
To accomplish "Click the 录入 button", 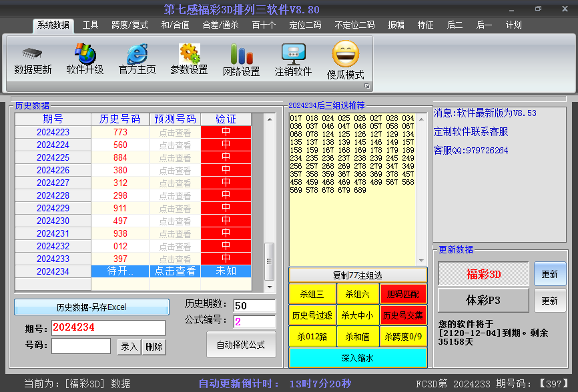I will tap(129, 347).
